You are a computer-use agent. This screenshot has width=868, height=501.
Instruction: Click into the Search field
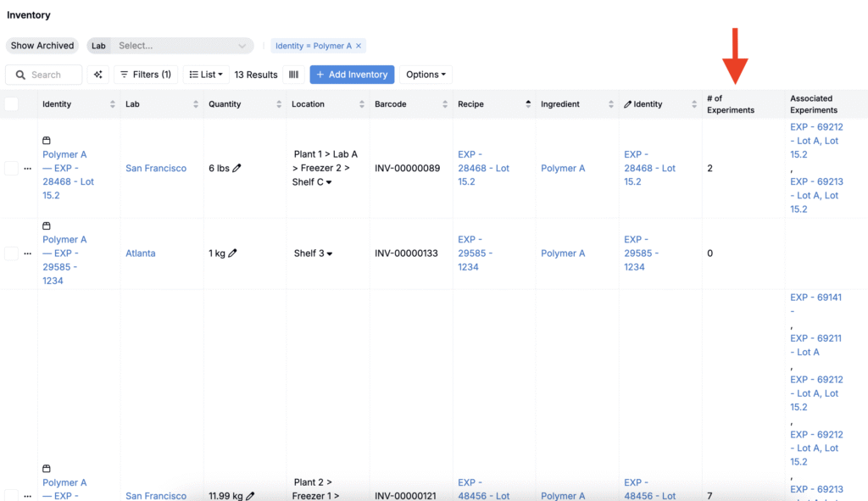click(x=53, y=75)
